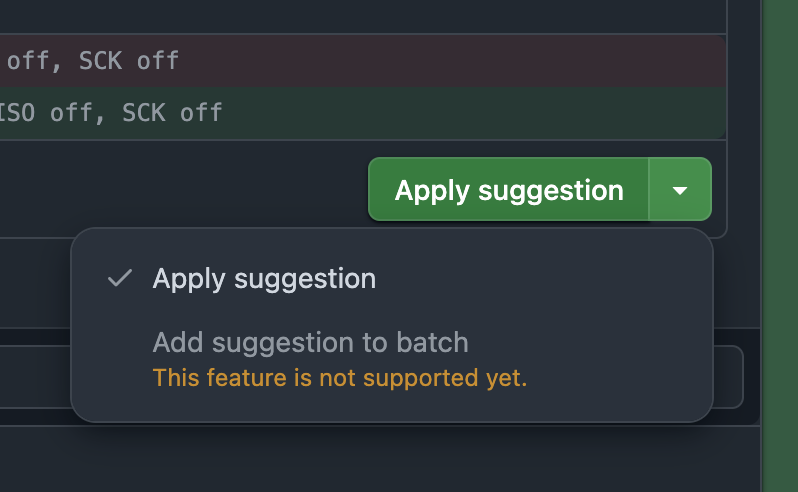Click the green vertical strip at right edge
Image resolution: width=798 pixels, height=492 pixels.
781,246
